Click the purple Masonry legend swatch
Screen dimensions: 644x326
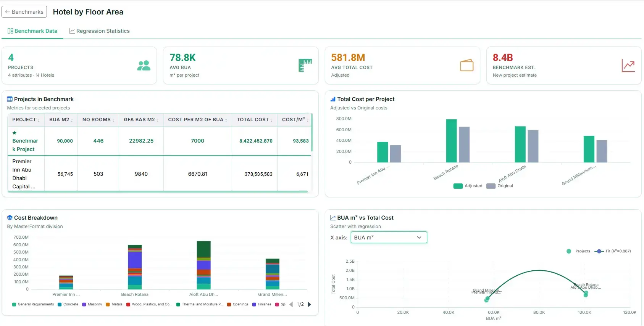pyautogui.click(x=84, y=304)
